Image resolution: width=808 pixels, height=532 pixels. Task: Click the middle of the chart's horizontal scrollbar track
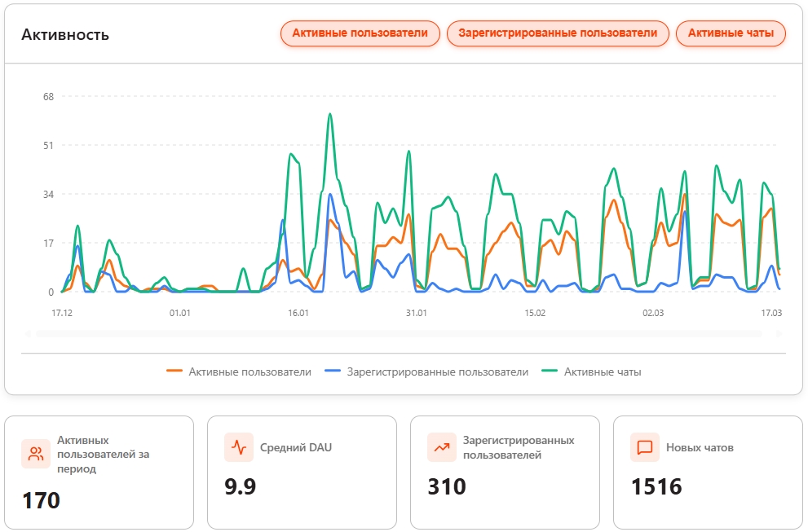click(403, 333)
